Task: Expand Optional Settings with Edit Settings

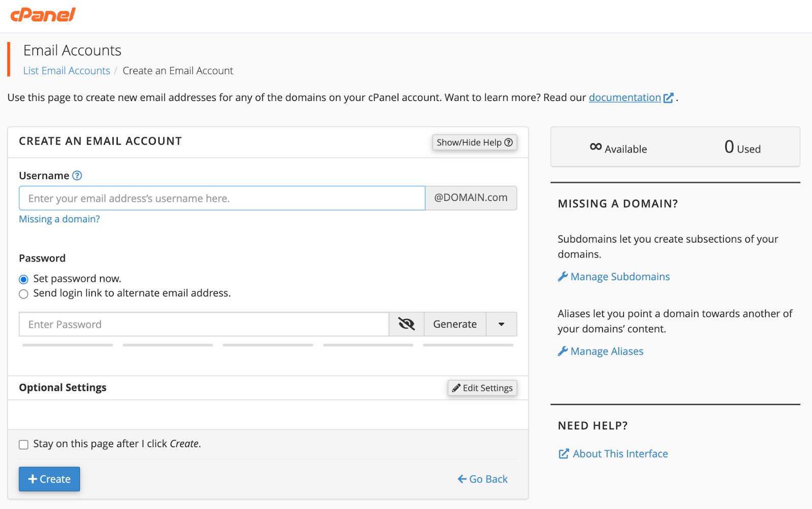Action: [x=482, y=388]
